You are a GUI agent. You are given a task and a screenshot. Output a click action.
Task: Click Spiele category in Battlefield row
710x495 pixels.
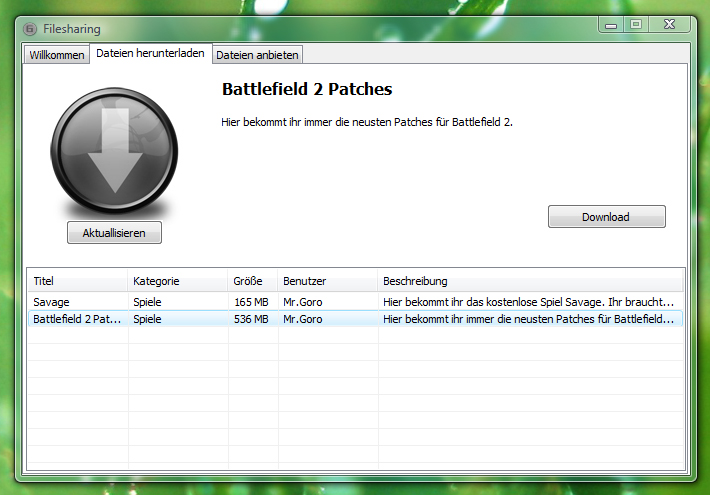(147, 319)
